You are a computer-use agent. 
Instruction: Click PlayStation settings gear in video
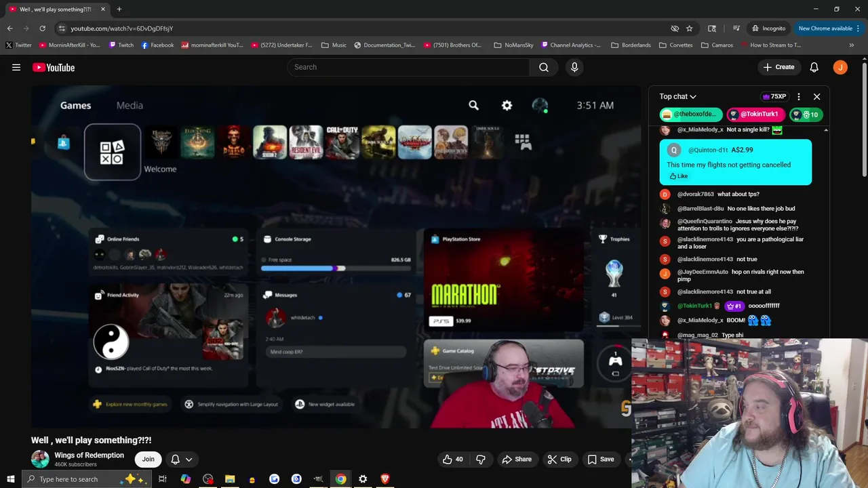(x=507, y=105)
